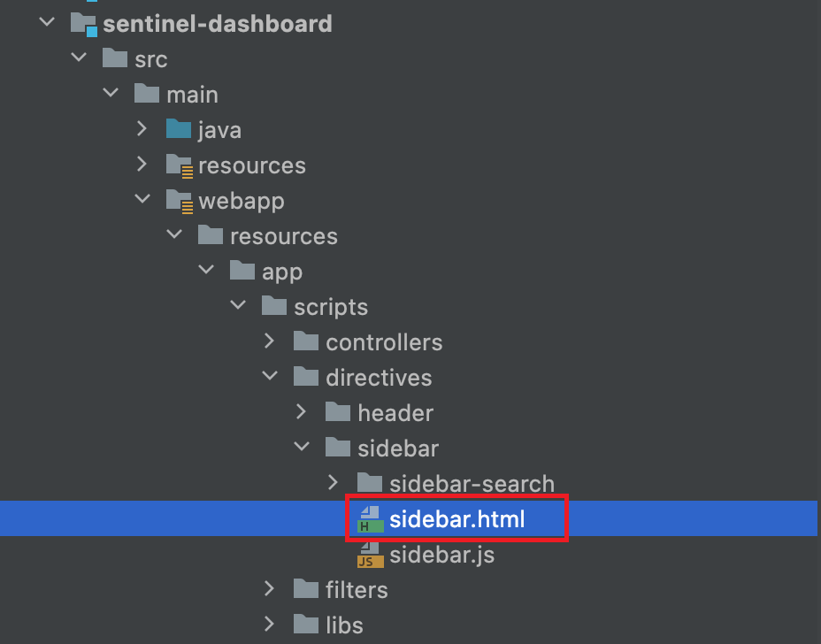
Task: Click the sidebar.js JavaScript file icon
Action: 370,555
